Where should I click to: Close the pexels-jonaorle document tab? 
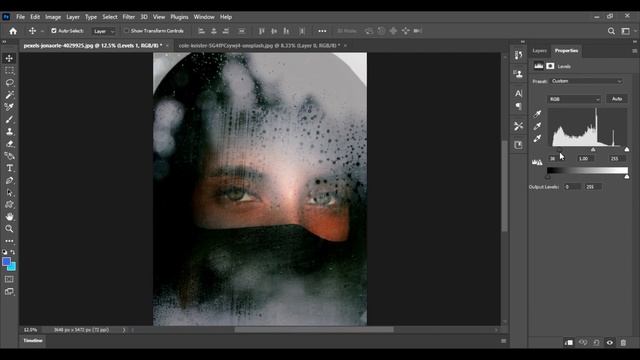point(167,45)
